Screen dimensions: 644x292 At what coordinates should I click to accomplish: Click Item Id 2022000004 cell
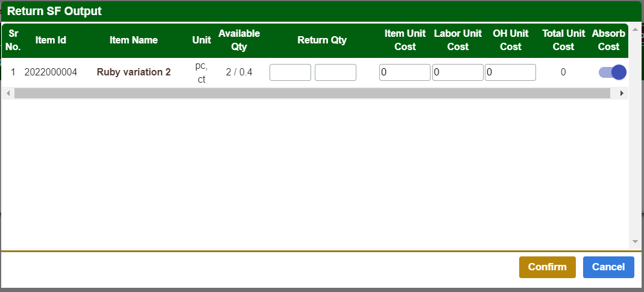51,72
